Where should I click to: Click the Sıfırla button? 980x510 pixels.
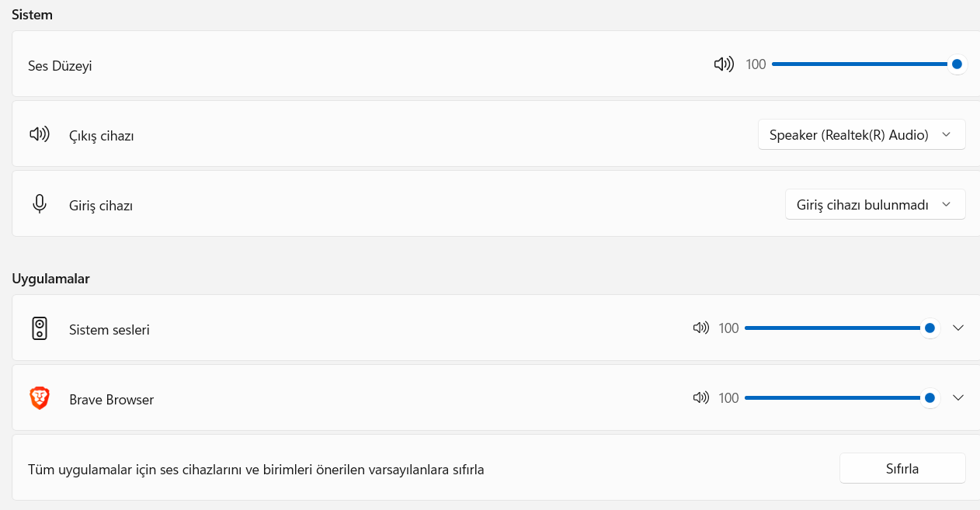(x=902, y=468)
